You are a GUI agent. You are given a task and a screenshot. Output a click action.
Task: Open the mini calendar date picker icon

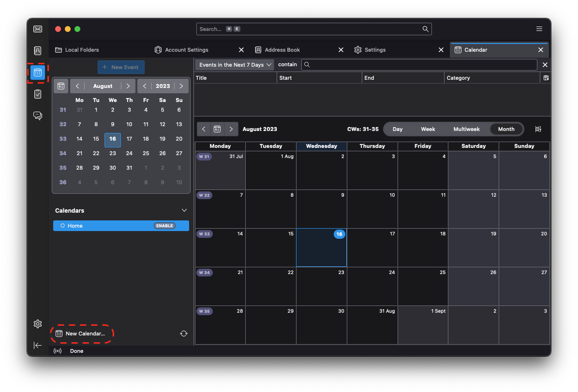point(61,86)
